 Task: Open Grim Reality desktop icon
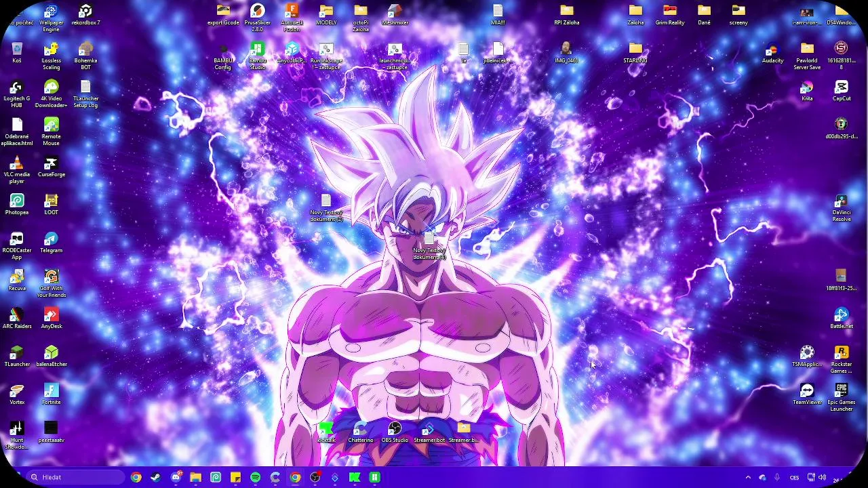click(670, 15)
